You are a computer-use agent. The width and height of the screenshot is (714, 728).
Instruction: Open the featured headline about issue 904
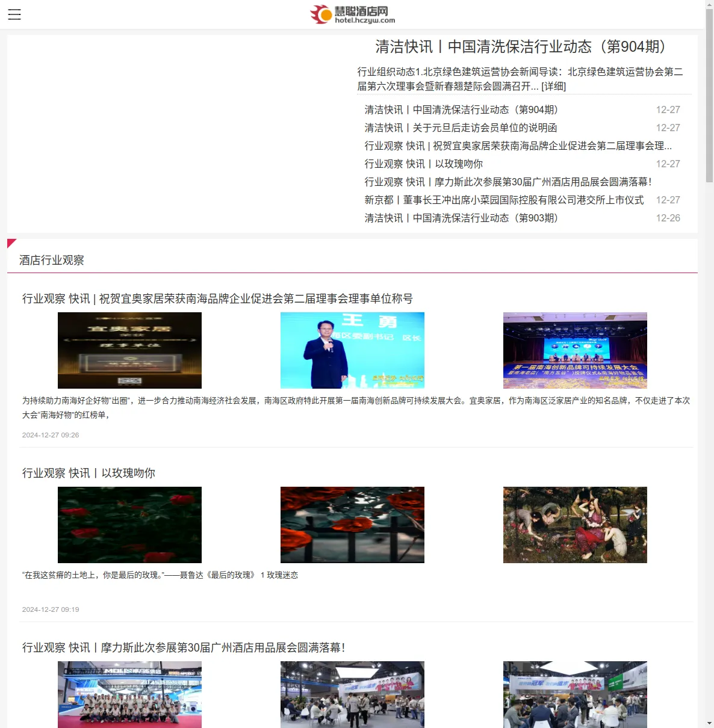pyautogui.click(x=521, y=47)
